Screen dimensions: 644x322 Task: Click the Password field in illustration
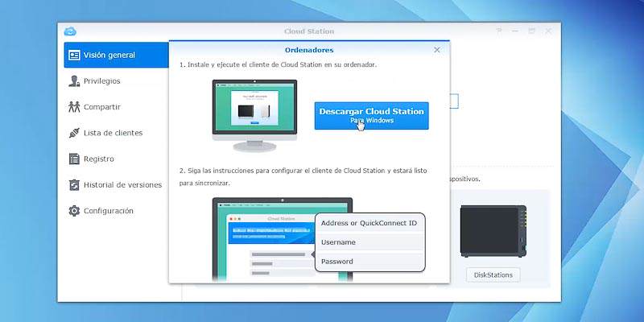369,261
